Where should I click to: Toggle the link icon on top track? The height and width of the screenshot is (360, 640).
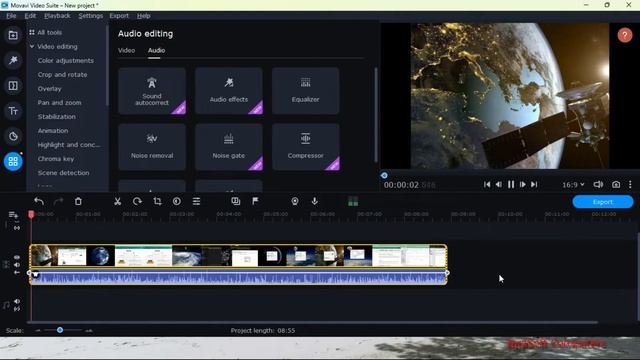click(x=17, y=228)
